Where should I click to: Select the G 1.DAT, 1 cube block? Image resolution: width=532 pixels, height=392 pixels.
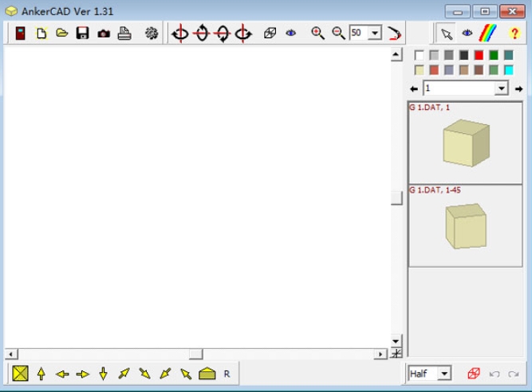(x=465, y=143)
